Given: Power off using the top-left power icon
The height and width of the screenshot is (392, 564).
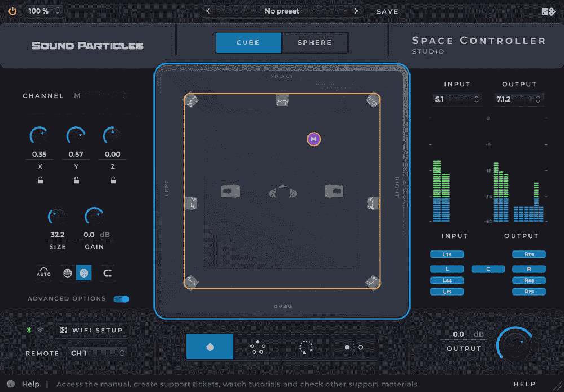Looking at the screenshot, I should click(12, 10).
